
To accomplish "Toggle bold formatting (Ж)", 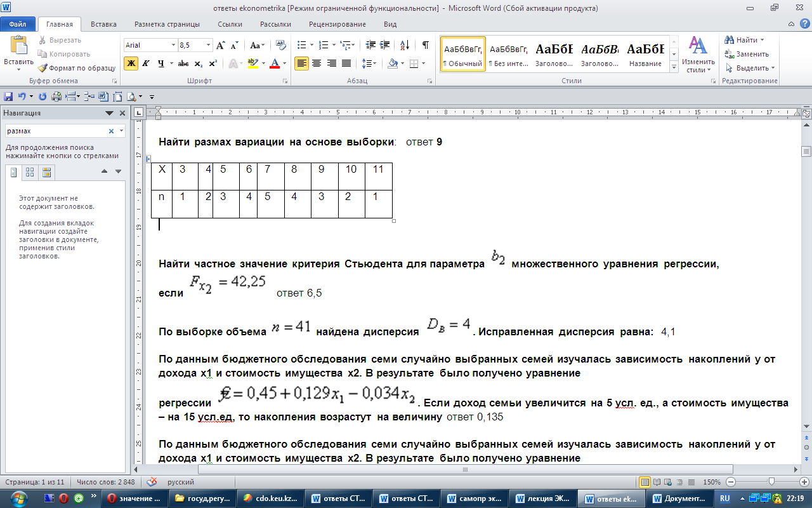I will 131,63.
